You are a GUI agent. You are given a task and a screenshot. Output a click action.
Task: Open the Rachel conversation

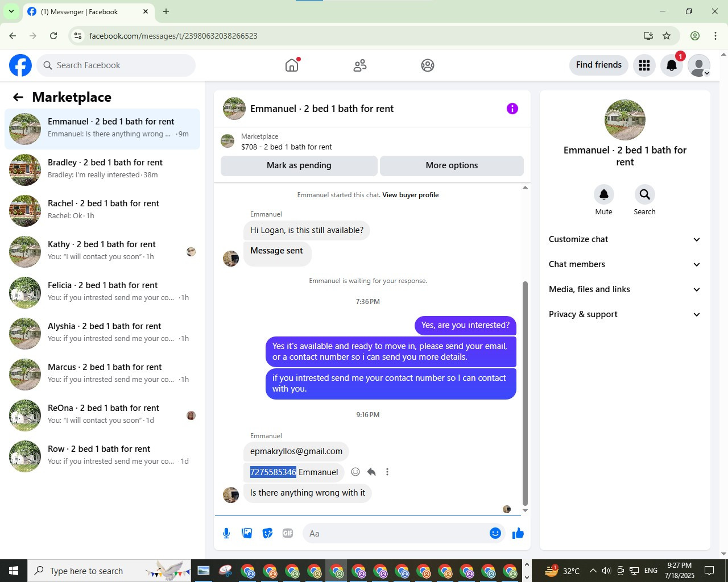pyautogui.click(x=102, y=211)
